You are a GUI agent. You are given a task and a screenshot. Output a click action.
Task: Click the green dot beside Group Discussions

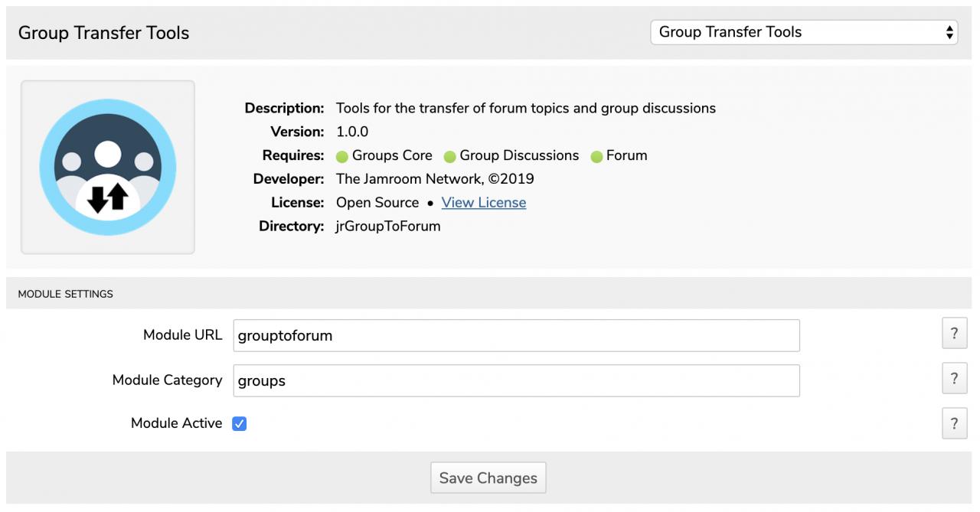[x=450, y=157]
